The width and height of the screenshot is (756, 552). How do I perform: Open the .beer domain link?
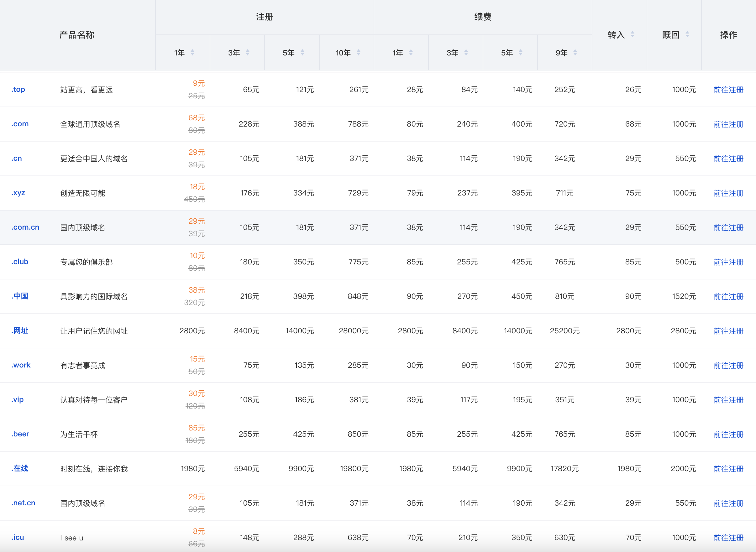[20, 434]
